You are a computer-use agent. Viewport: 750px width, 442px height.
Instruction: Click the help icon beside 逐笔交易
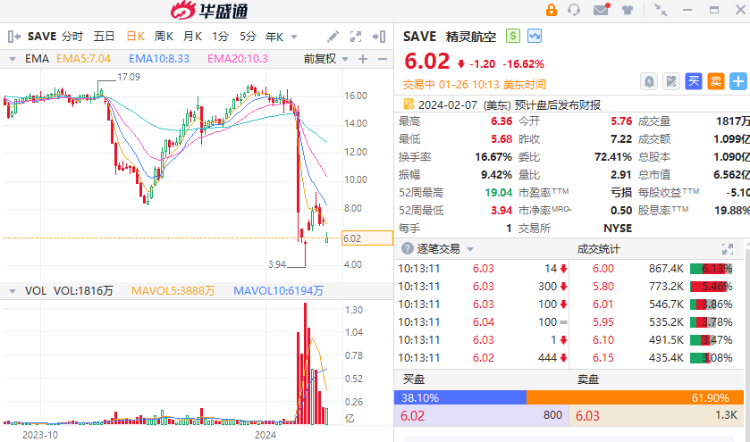pos(407,249)
